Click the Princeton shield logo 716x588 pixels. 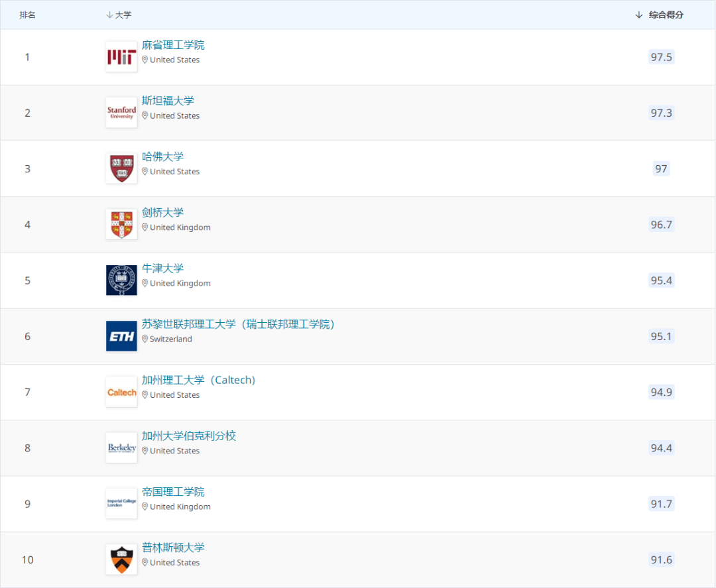click(x=121, y=559)
